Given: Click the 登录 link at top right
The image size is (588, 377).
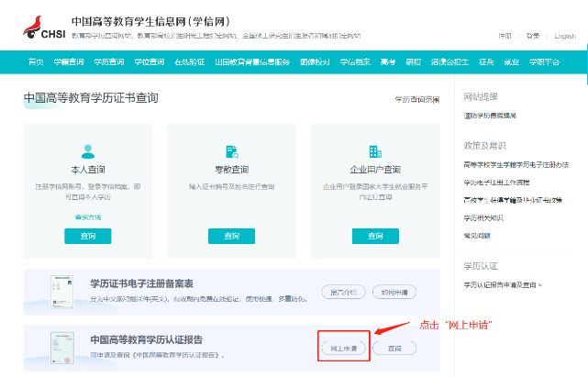Looking at the screenshot, I should click(533, 37).
